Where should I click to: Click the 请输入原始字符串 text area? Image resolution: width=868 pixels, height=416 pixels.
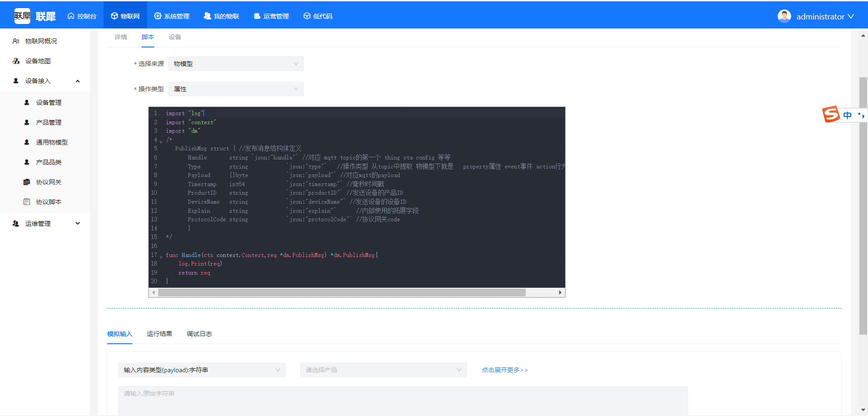[x=402, y=400]
